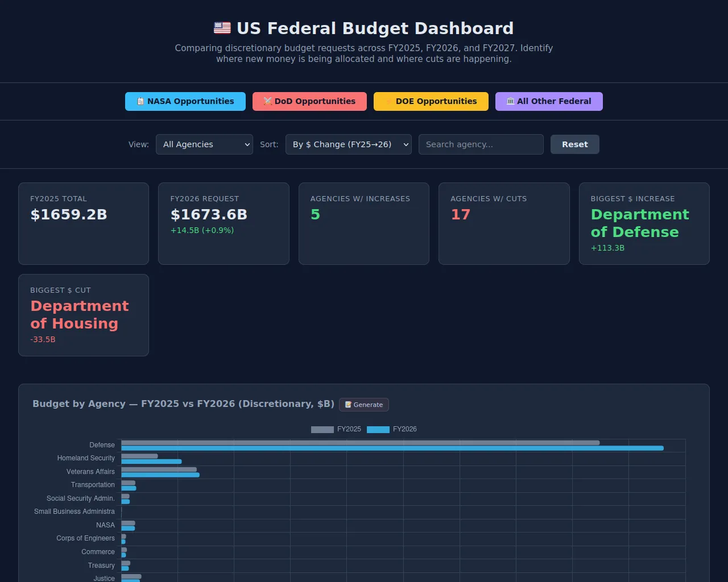Image resolution: width=728 pixels, height=582 pixels.
Task: Open All Other Federal page
Action: click(x=549, y=101)
